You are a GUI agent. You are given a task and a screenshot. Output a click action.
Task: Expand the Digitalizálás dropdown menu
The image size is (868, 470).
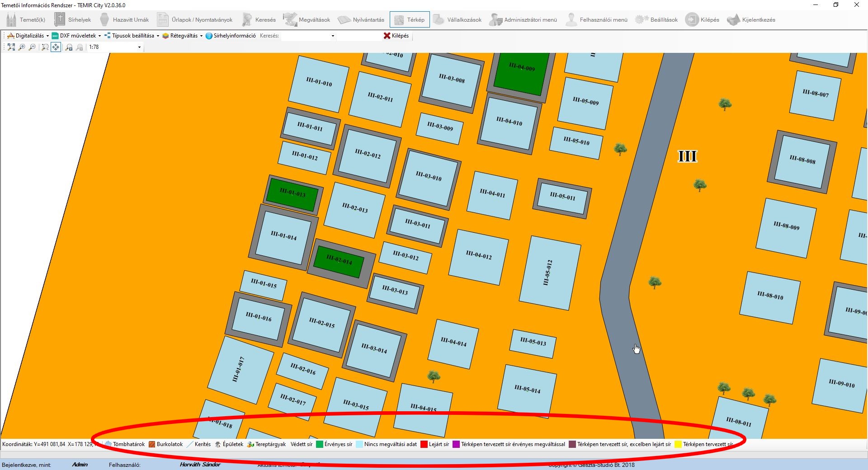point(28,36)
